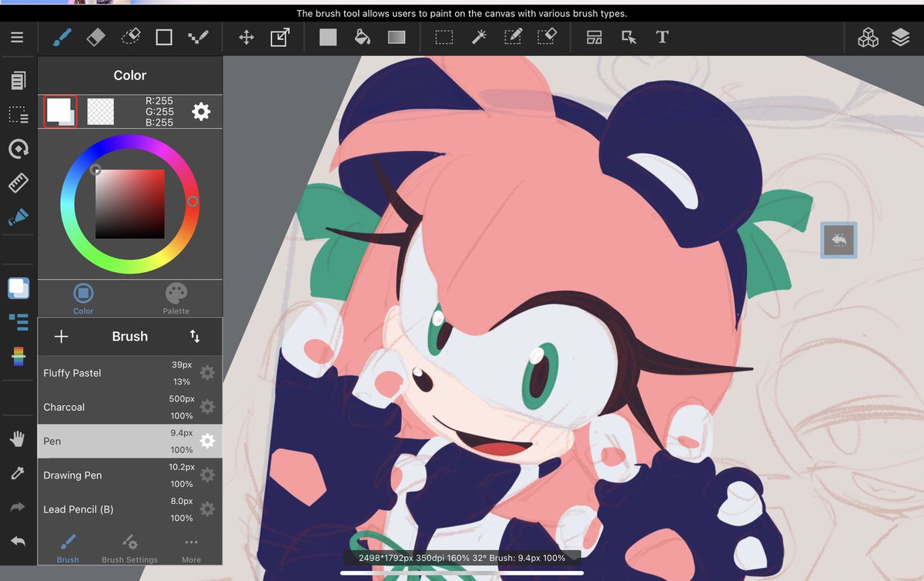
Task: Select the Eraser tool
Action: click(95, 37)
